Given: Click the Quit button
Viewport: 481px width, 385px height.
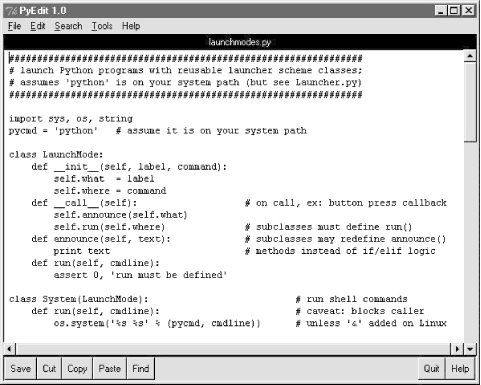Looking at the screenshot, I should tap(431, 368).
